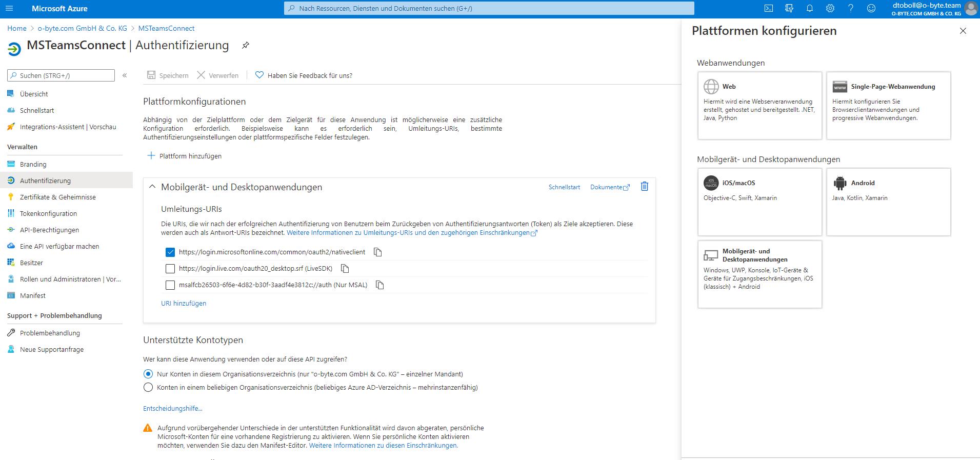Uncheck the nativeclient redirect URI checkbox

pyautogui.click(x=170, y=252)
